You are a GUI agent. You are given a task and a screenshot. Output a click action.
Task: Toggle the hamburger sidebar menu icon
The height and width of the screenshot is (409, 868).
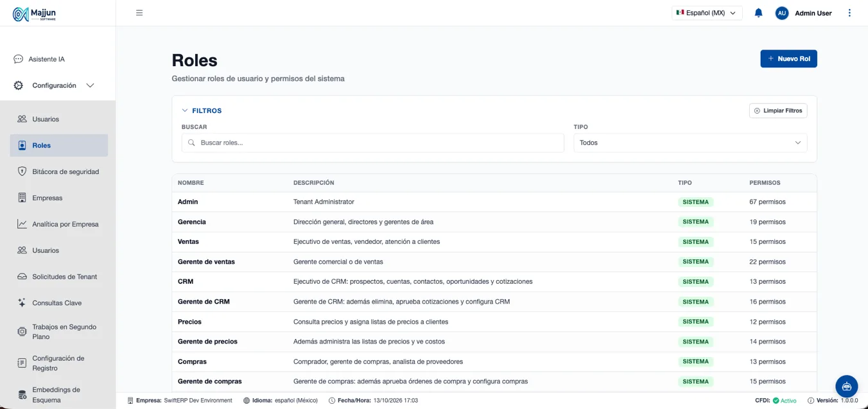(x=139, y=13)
